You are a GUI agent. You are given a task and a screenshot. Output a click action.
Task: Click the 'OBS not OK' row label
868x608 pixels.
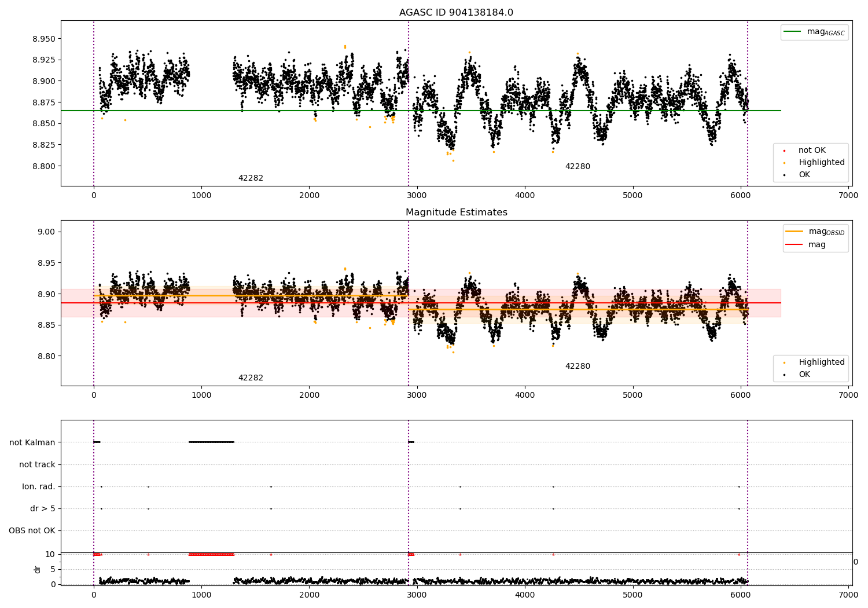32,530
